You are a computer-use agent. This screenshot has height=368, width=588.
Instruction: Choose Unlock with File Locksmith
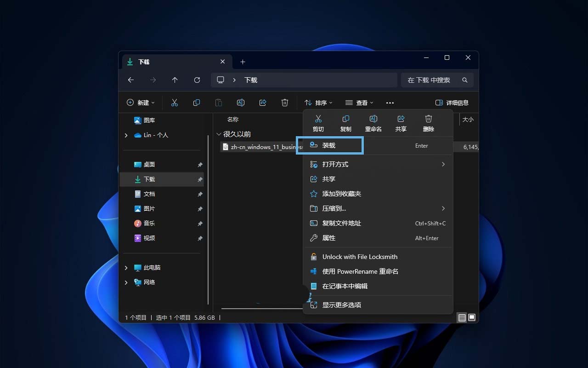[360, 257]
